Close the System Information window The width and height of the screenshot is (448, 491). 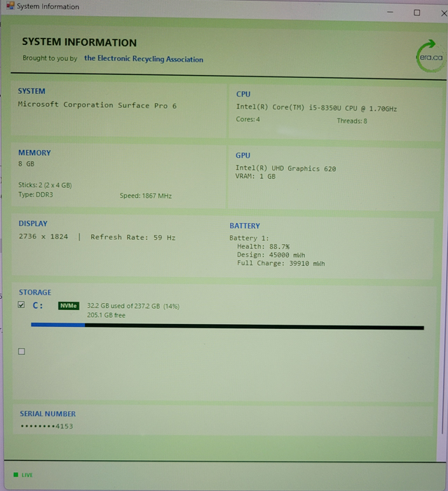tap(444, 13)
